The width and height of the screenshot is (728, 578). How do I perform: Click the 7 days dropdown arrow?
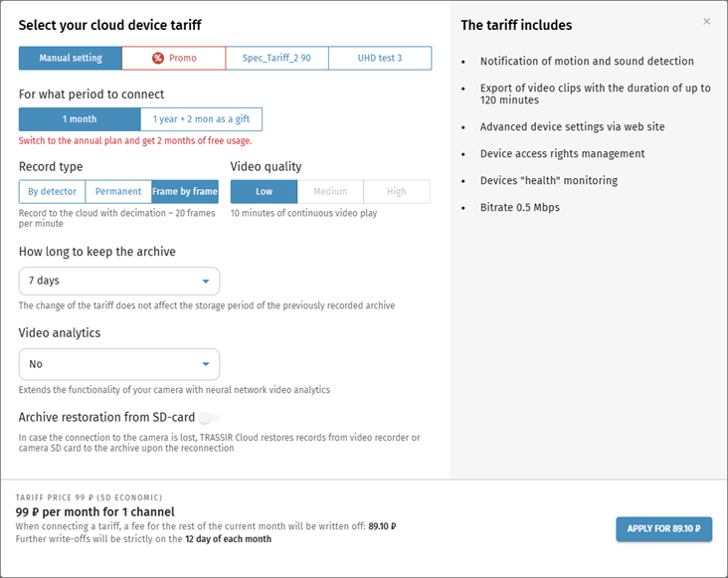click(206, 282)
